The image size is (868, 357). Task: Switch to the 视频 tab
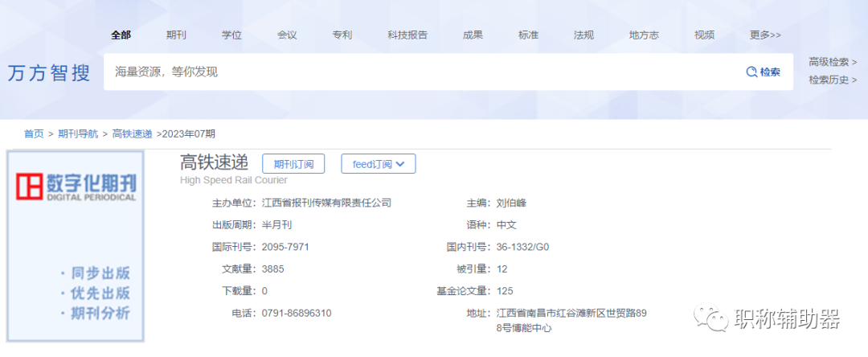pos(704,35)
